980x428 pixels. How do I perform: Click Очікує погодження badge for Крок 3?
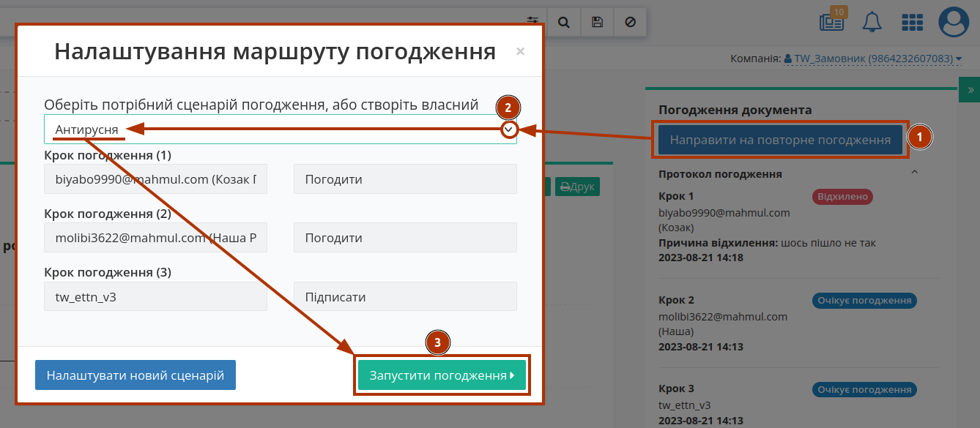[864, 390]
